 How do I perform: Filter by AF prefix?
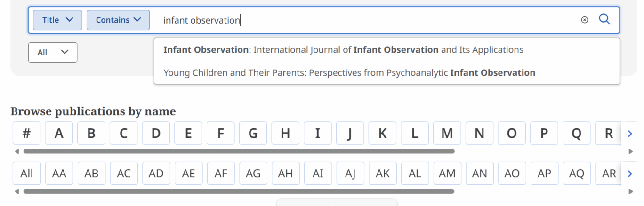[x=221, y=174]
